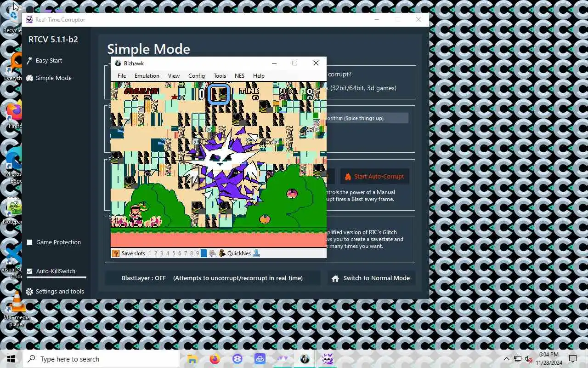Viewport: 588px width, 368px height.
Task: Uncheck the Auto-KillSwitch checkbox
Action: click(30, 271)
